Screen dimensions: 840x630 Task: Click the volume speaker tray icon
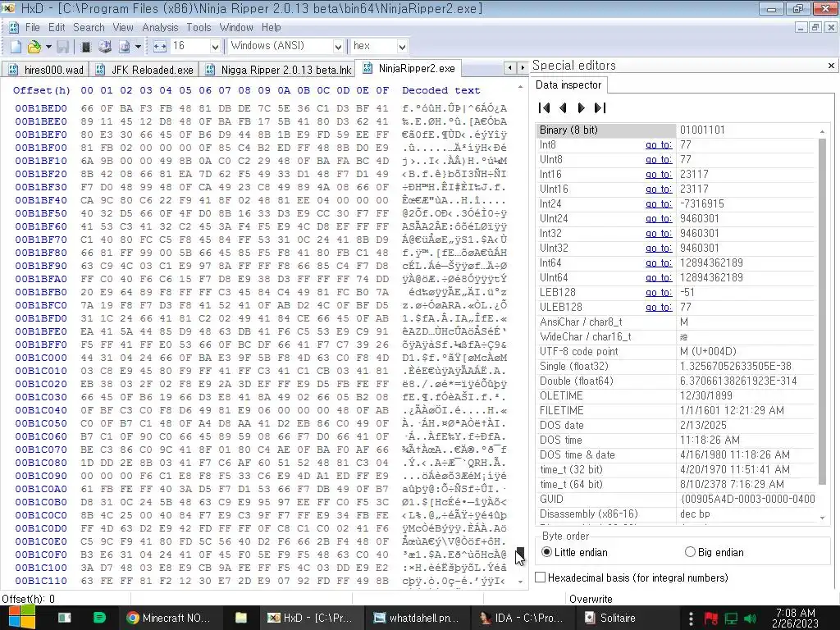coord(750,619)
